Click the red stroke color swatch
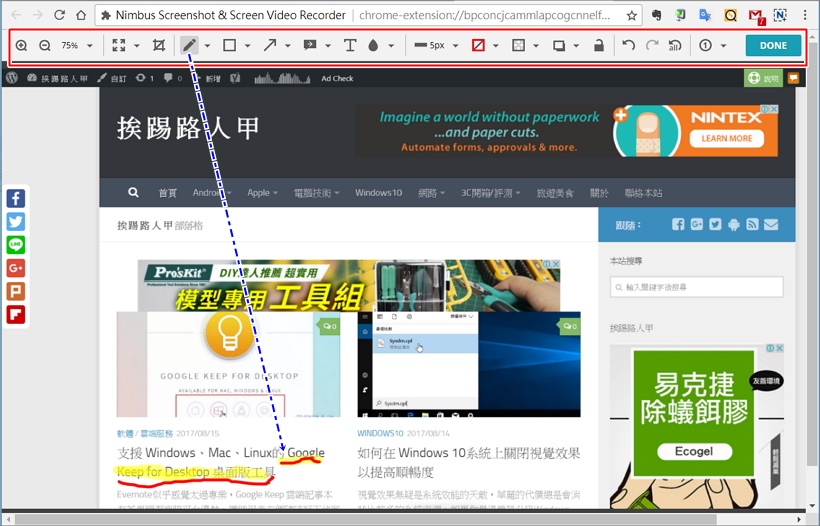This screenshot has width=820, height=526. [x=478, y=45]
